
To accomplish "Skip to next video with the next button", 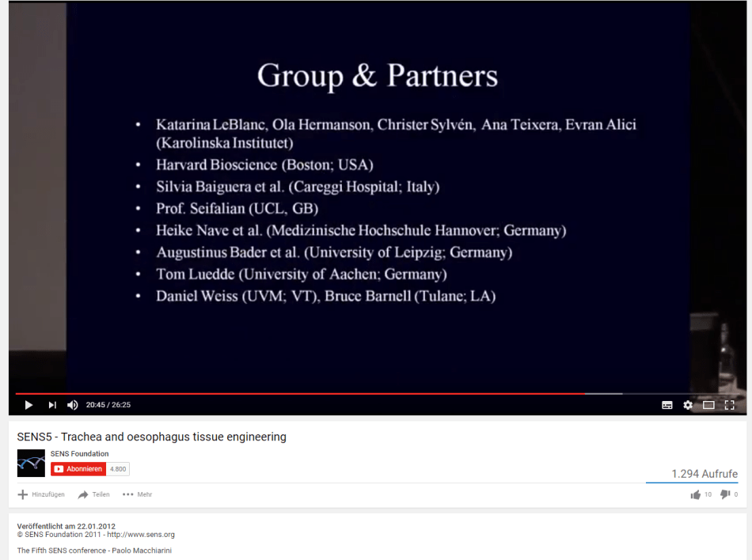I will (x=52, y=405).
